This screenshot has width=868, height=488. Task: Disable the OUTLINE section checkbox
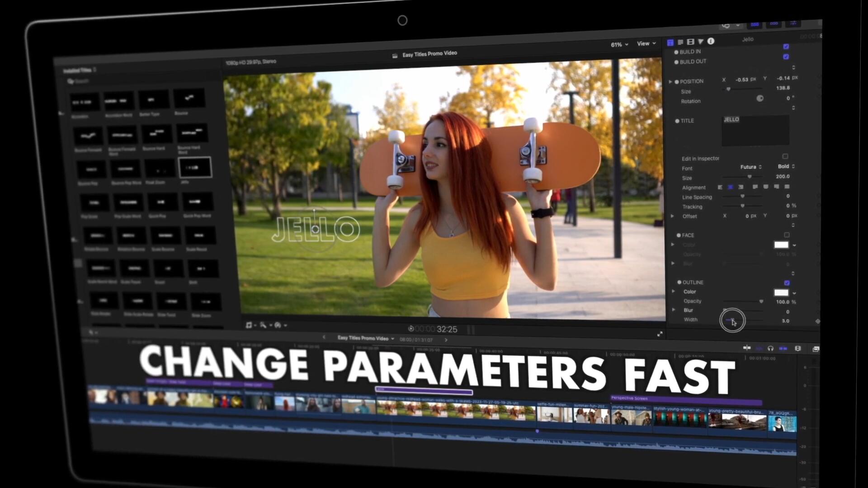pyautogui.click(x=788, y=282)
